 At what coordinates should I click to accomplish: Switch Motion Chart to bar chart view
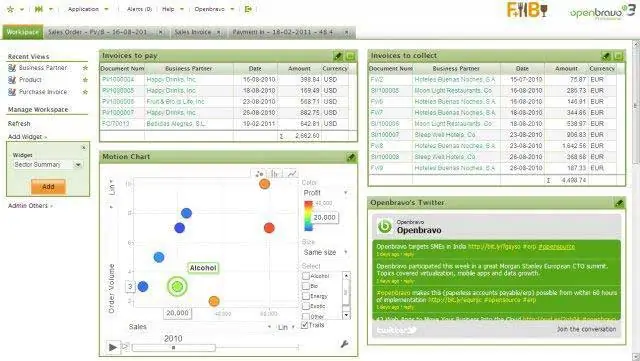(276, 174)
